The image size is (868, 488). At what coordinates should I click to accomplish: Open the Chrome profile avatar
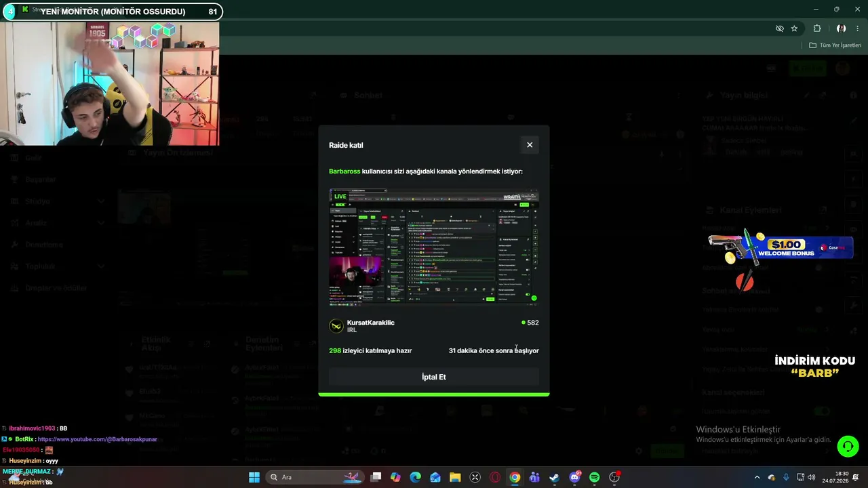point(841,28)
